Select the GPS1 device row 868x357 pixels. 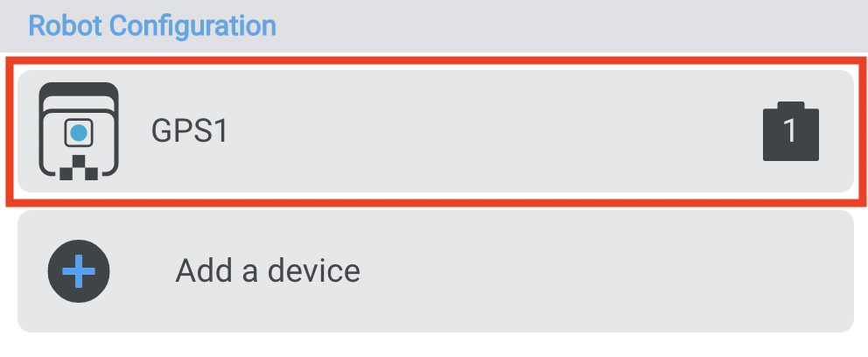[435, 131]
